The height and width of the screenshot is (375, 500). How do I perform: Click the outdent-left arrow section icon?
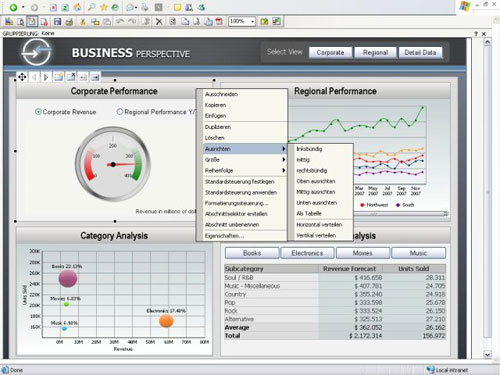(83, 77)
